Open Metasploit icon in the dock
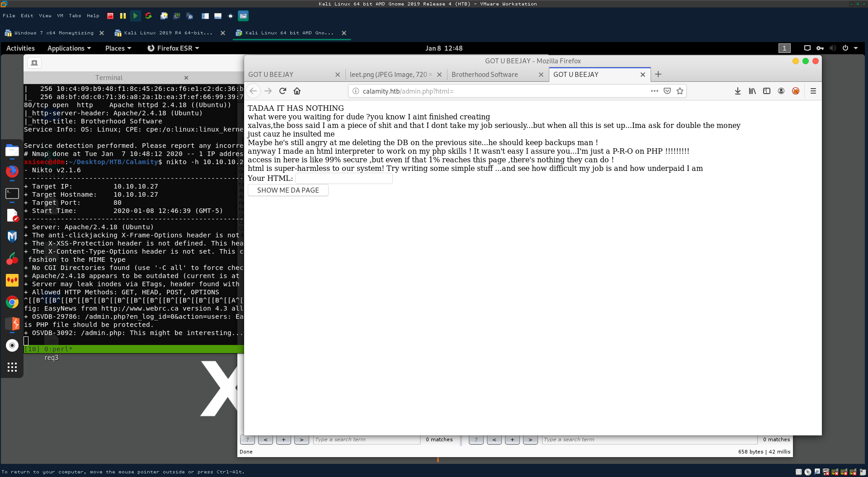 point(12,236)
